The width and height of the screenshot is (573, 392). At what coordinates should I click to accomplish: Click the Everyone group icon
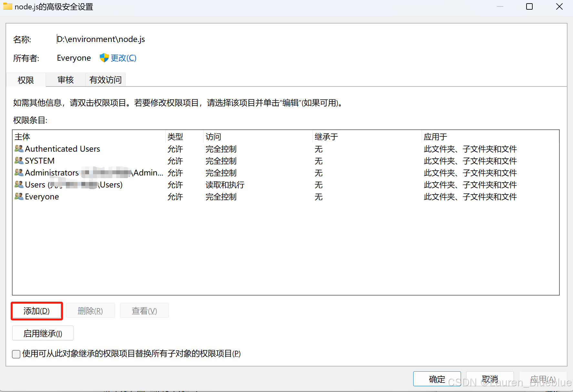click(19, 196)
